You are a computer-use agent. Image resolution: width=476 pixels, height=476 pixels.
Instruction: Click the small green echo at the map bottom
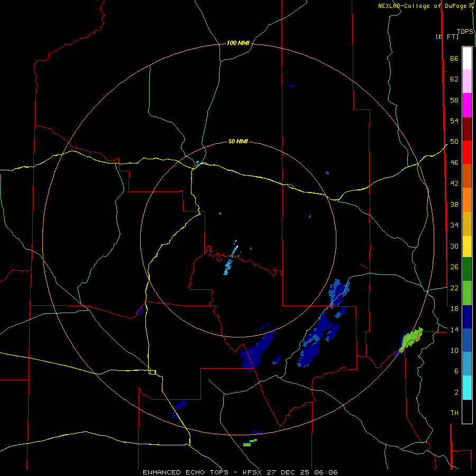point(250,443)
